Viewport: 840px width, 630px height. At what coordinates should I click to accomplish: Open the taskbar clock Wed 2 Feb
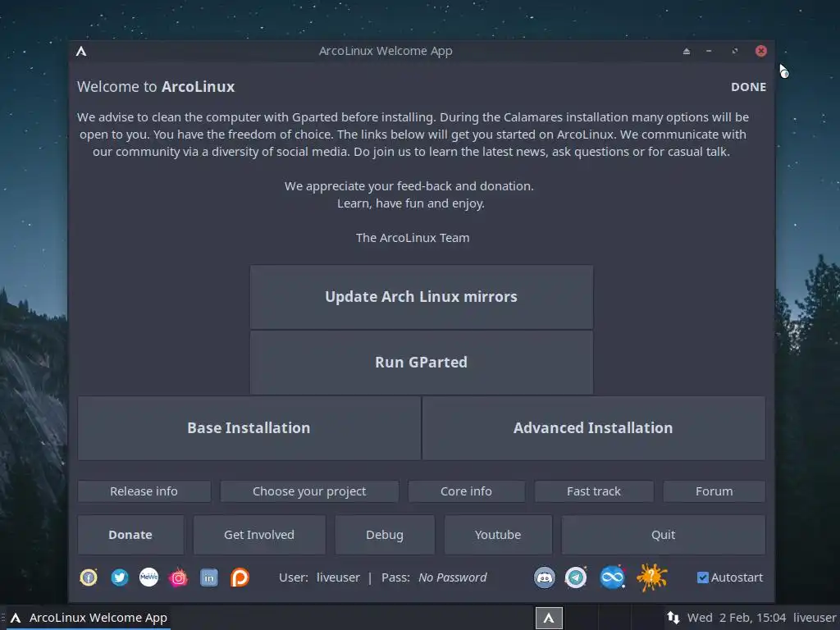tap(737, 618)
